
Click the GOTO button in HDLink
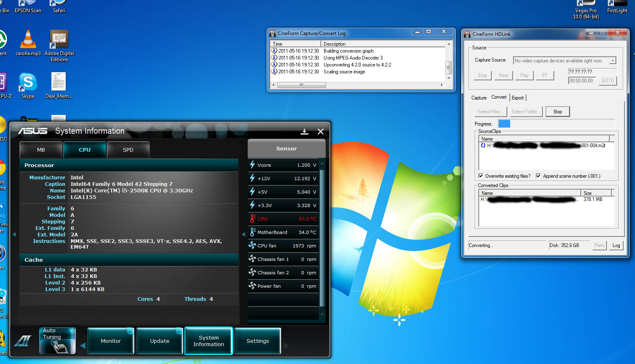pyautogui.click(x=608, y=81)
